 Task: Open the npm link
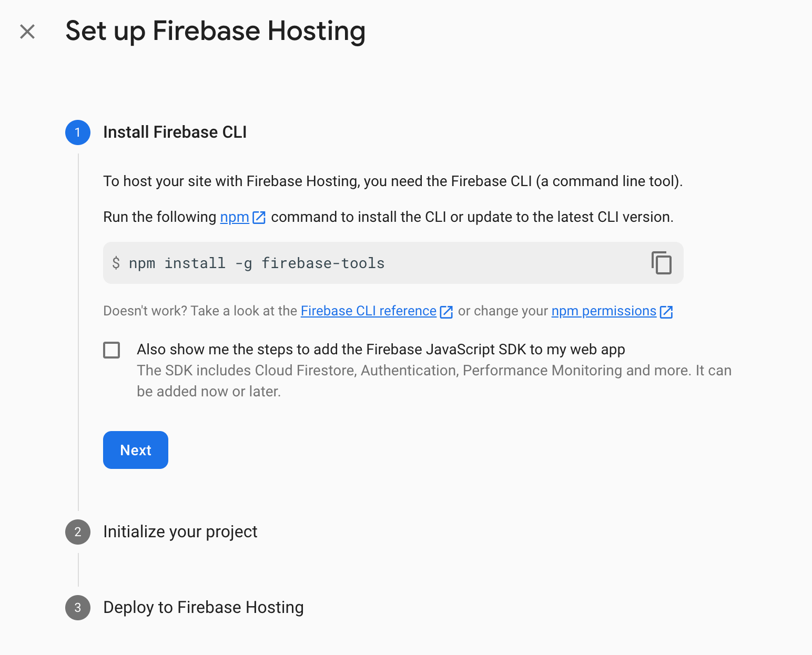(234, 217)
